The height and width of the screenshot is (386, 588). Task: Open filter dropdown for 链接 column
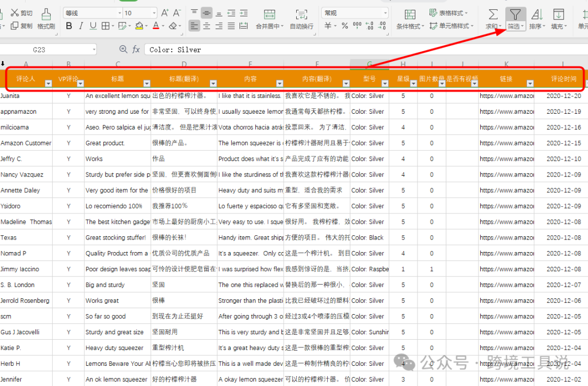tap(530, 83)
